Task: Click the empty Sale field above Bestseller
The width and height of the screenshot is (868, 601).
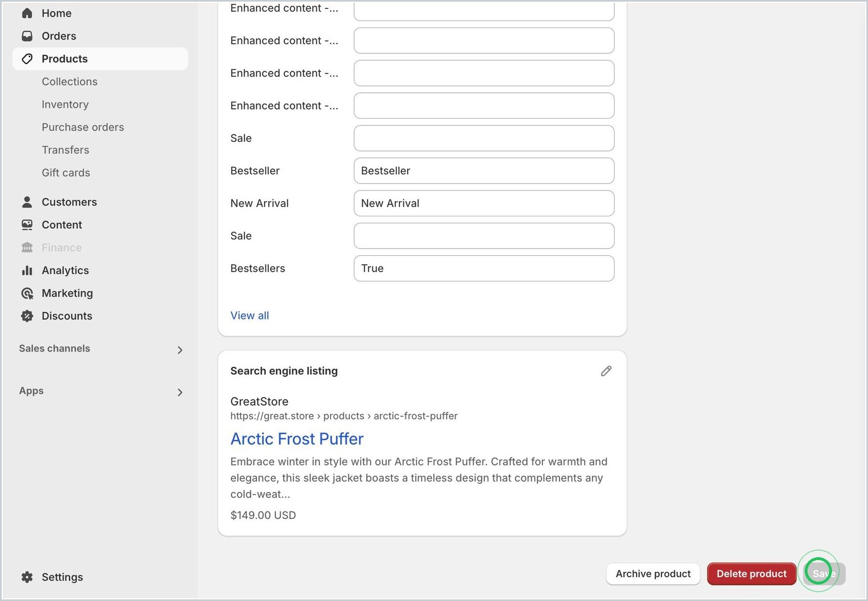Action: pyautogui.click(x=484, y=138)
